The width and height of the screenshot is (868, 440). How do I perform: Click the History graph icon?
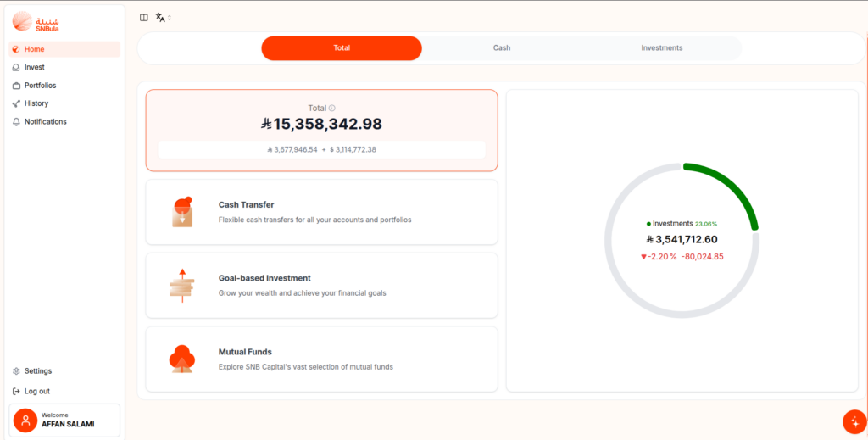tap(16, 103)
